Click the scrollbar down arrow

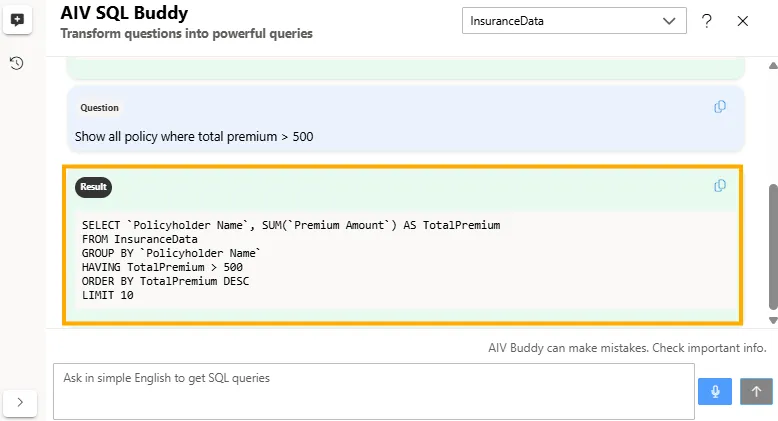click(x=771, y=320)
